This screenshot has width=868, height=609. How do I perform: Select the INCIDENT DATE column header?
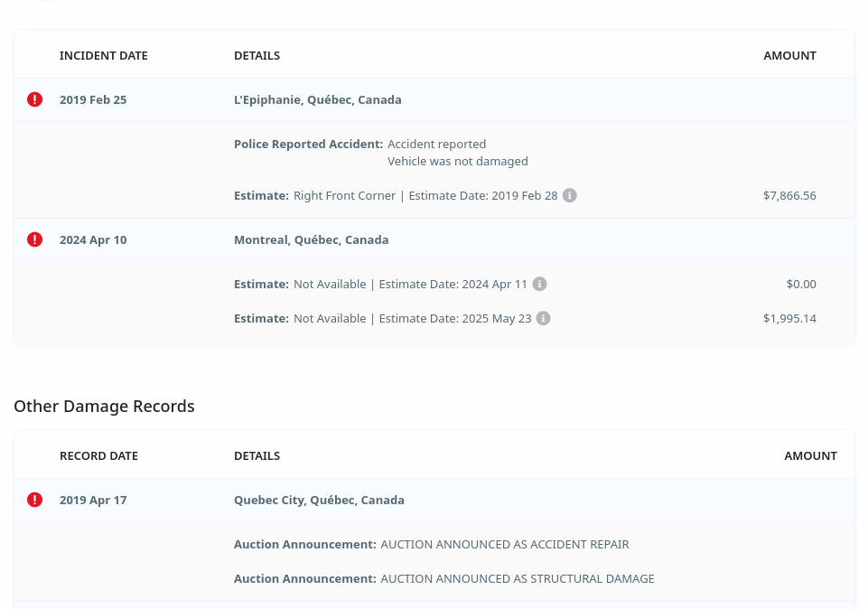103,55
